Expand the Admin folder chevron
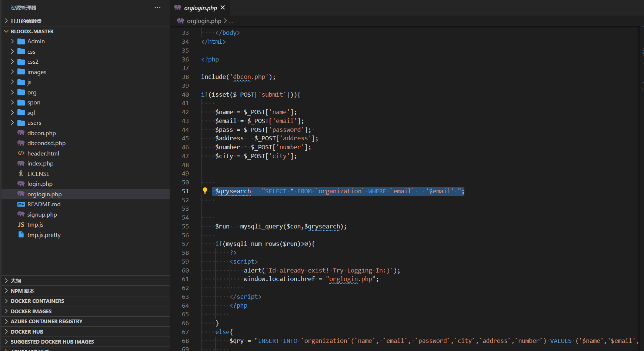This screenshot has height=351, width=644. pyautogui.click(x=12, y=41)
